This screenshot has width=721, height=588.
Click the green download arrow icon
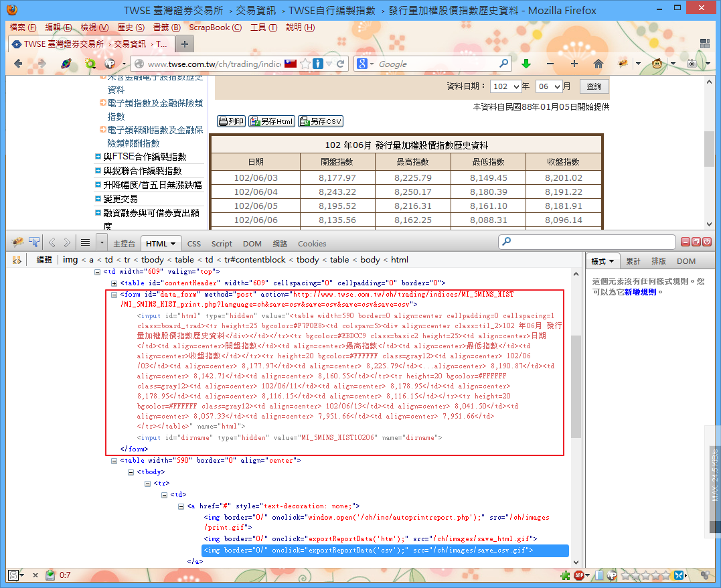pyautogui.click(x=526, y=64)
